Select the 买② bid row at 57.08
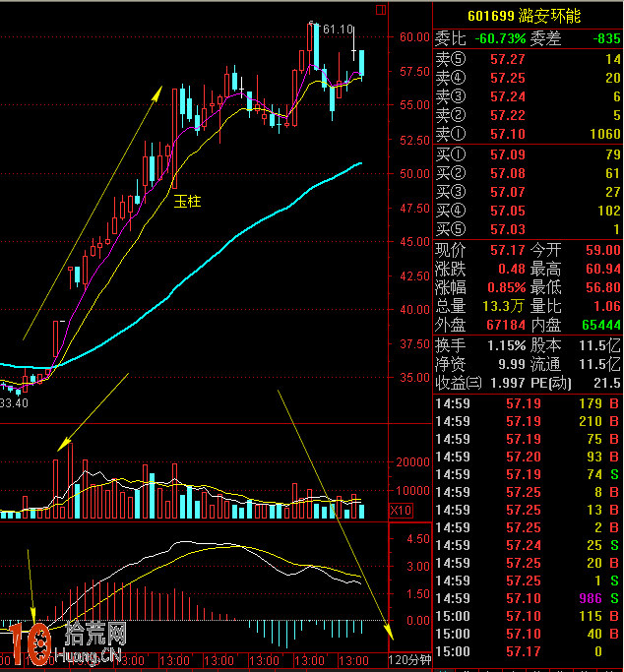 [528, 173]
